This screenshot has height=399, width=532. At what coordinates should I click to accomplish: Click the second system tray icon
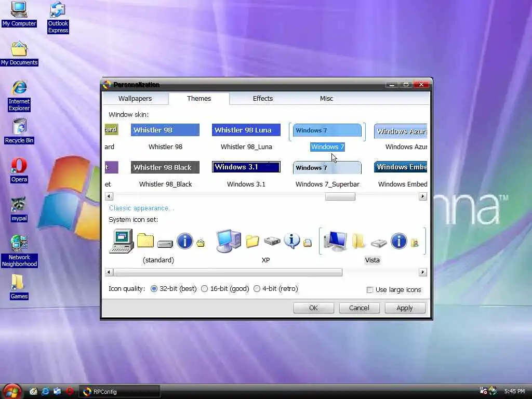[x=493, y=391]
